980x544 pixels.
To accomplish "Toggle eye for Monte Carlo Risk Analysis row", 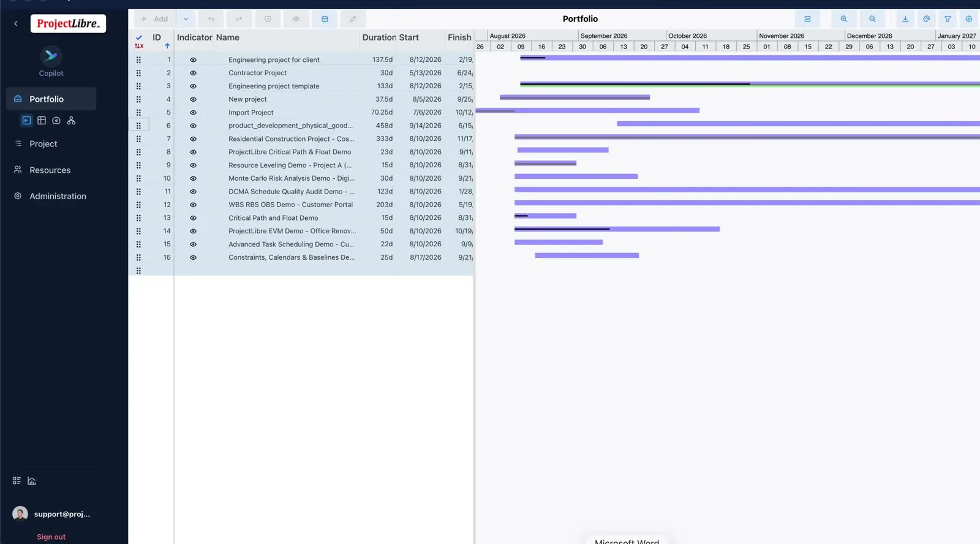I will point(193,178).
